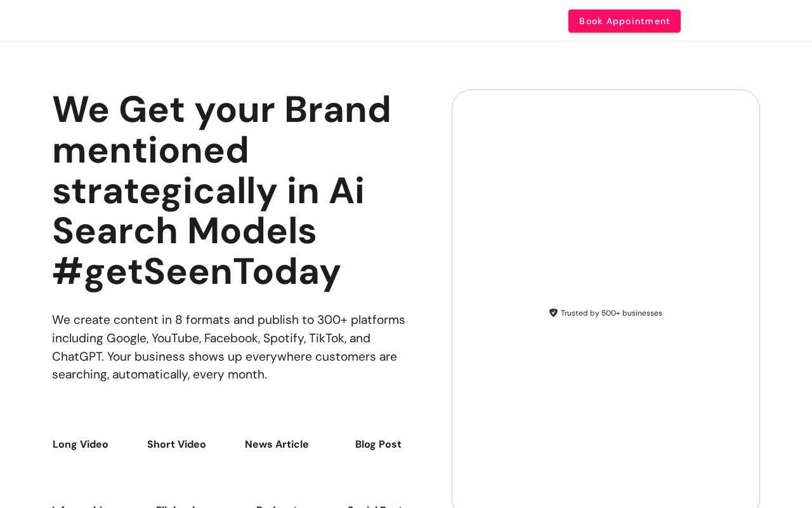Click "Search Models" in the headline
The image size is (812, 508).
pos(184,231)
